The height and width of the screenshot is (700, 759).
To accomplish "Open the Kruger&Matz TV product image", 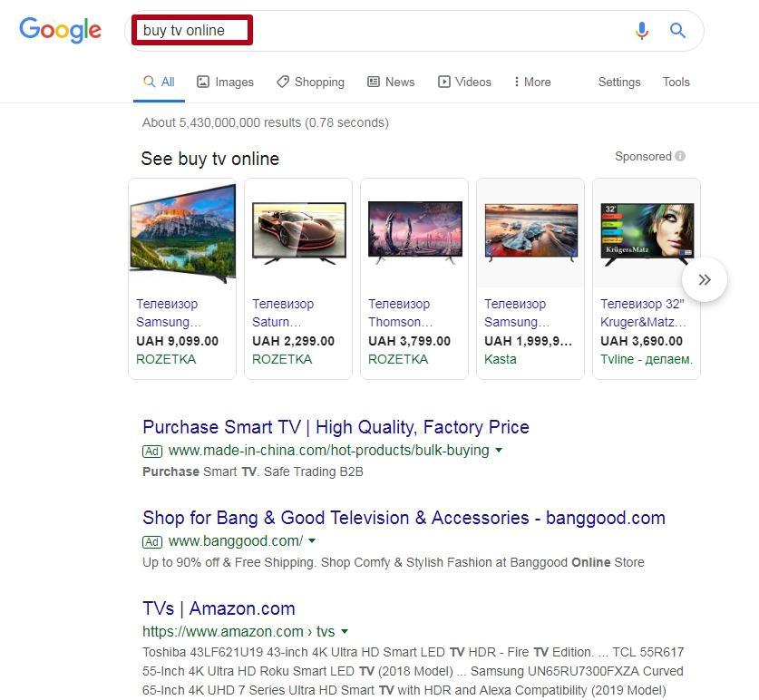I will click(x=647, y=234).
